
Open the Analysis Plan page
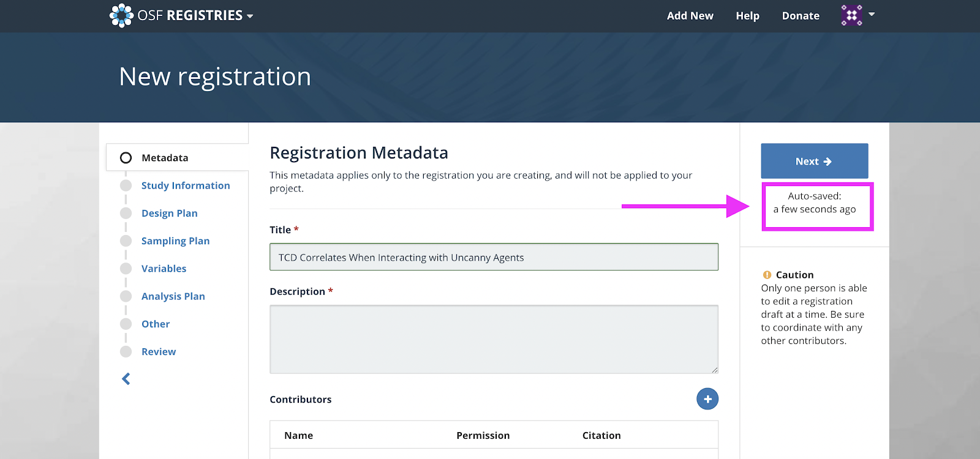click(173, 296)
